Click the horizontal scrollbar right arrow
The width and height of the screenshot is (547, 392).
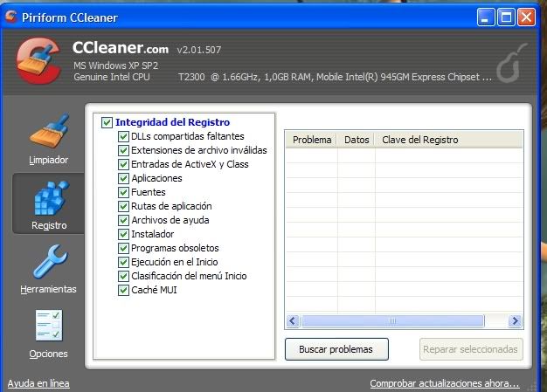[515, 320]
